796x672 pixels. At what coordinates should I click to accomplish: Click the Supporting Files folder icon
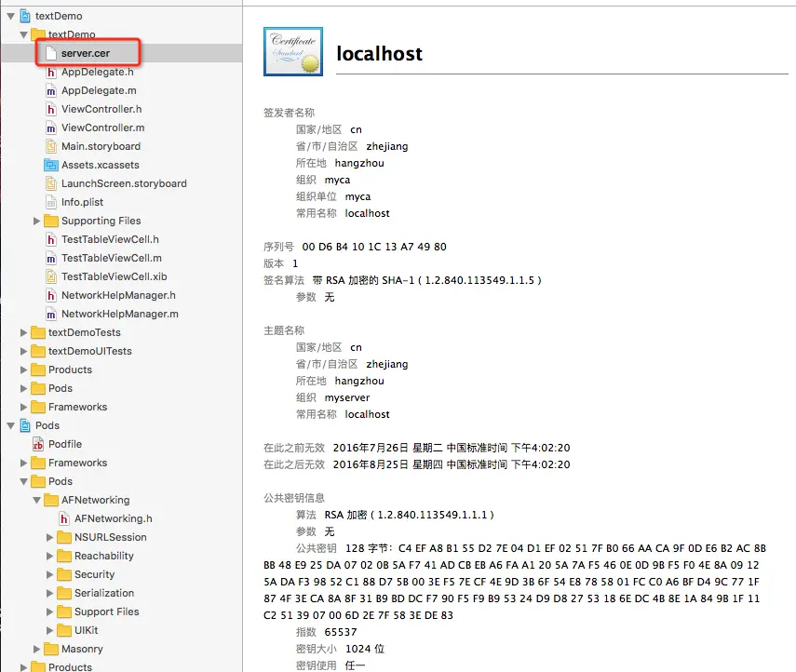pyautogui.click(x=51, y=221)
